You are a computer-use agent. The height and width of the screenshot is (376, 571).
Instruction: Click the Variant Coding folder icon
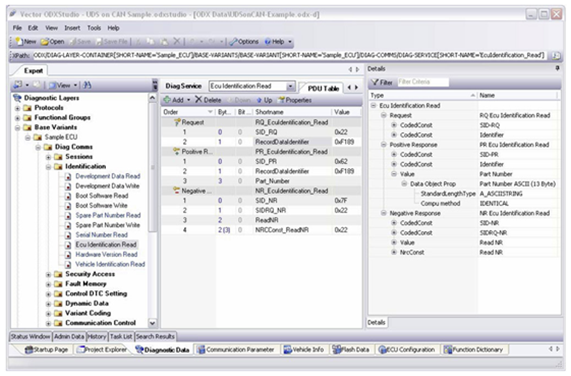(58, 313)
